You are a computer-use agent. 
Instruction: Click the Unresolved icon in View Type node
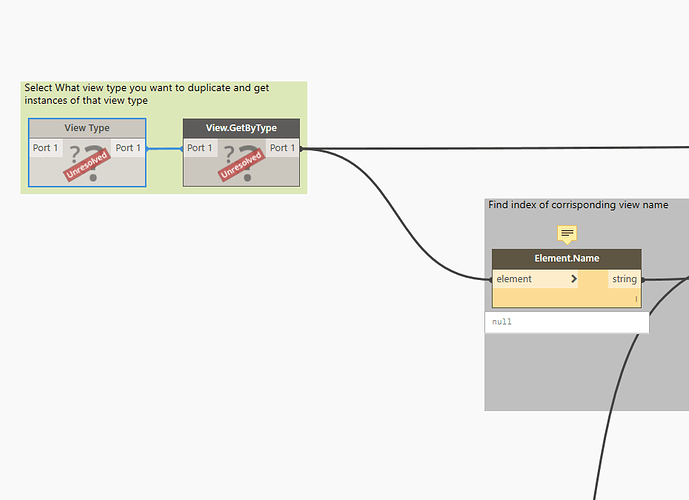click(x=87, y=163)
